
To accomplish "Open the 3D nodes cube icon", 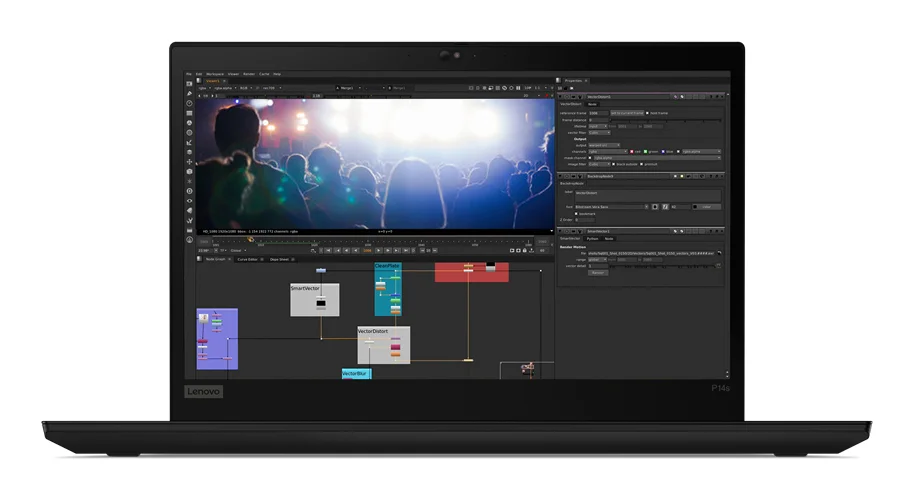I will (x=189, y=171).
